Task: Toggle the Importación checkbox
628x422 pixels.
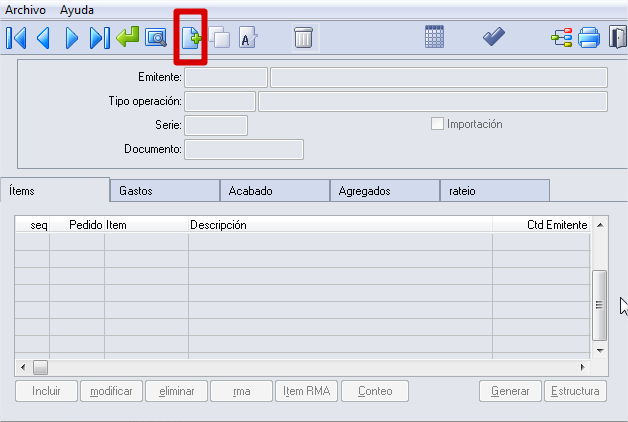Action: click(437, 124)
